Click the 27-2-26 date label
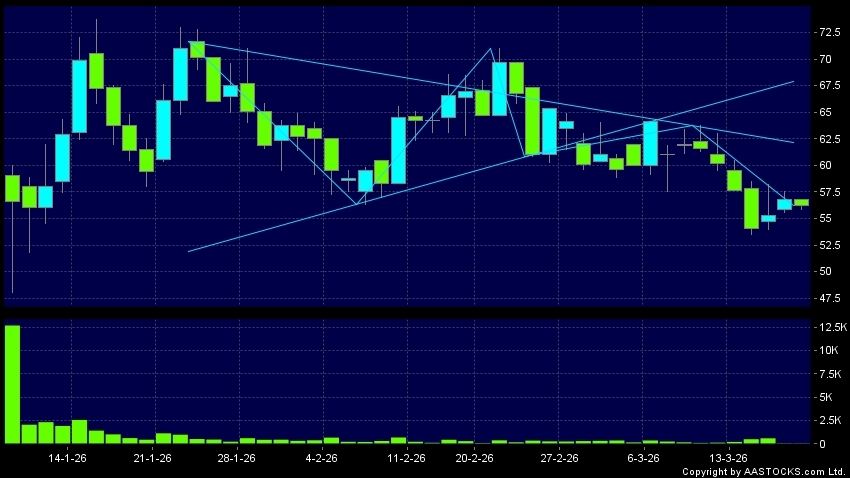 559,458
